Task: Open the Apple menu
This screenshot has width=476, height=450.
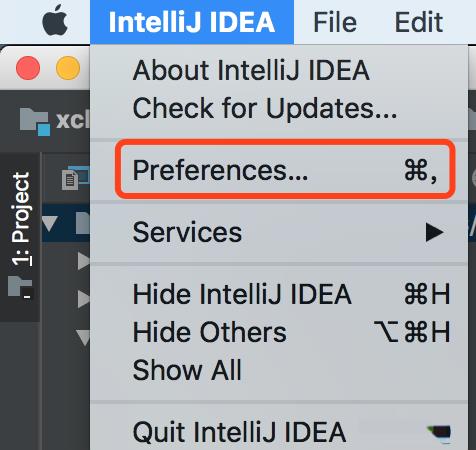Action: (x=55, y=21)
